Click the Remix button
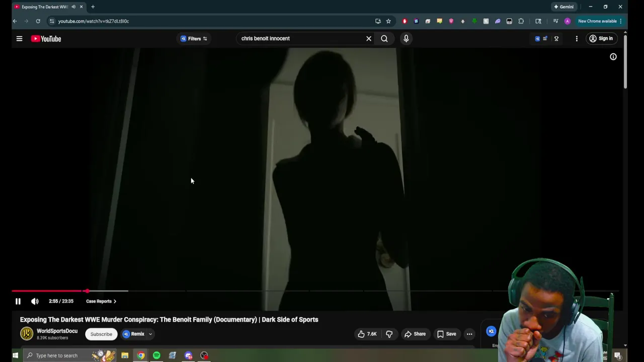This screenshot has width=644, height=362. tap(134, 334)
